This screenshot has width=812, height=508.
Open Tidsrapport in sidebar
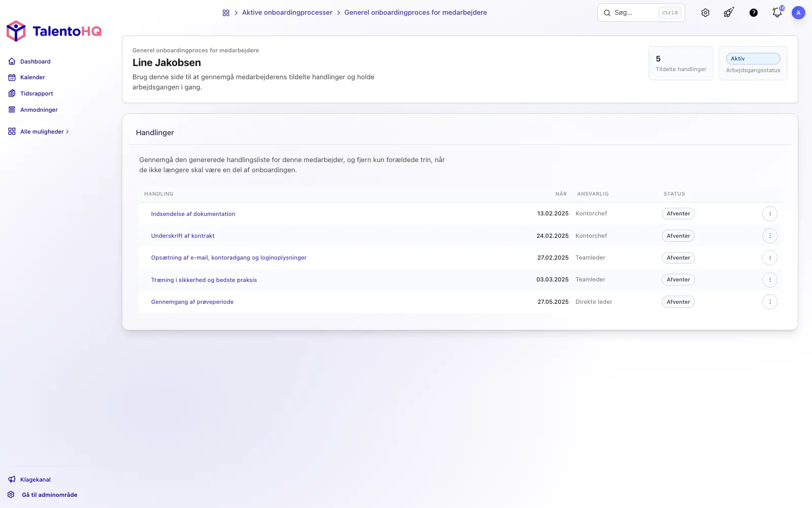(37, 93)
